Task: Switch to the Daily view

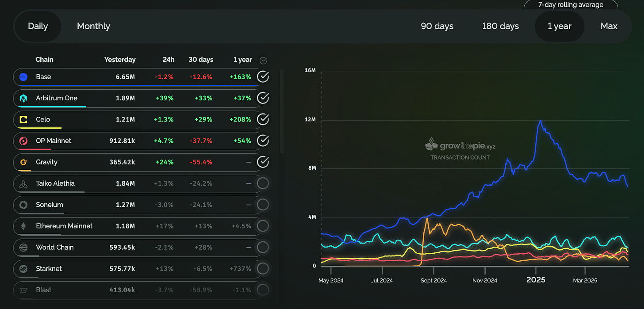Action: pyautogui.click(x=38, y=26)
